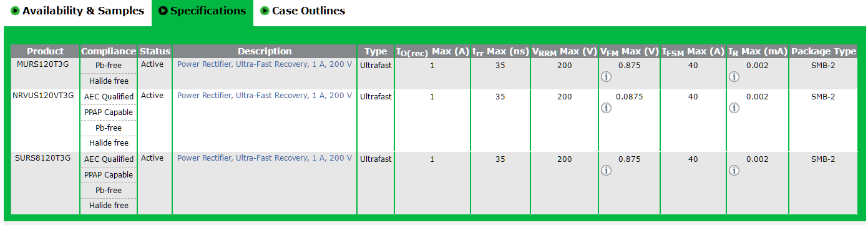This screenshot has height=225, width=868.
Task: Sort by the Product column header
Action: (46, 51)
